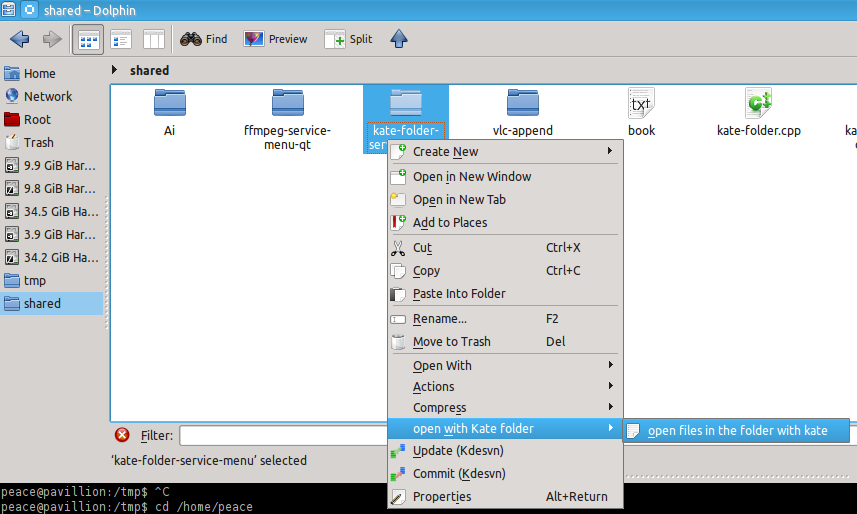Viewport: 857px width, 514px height.
Task: Click the shared breadcrumb label
Action: (149, 71)
